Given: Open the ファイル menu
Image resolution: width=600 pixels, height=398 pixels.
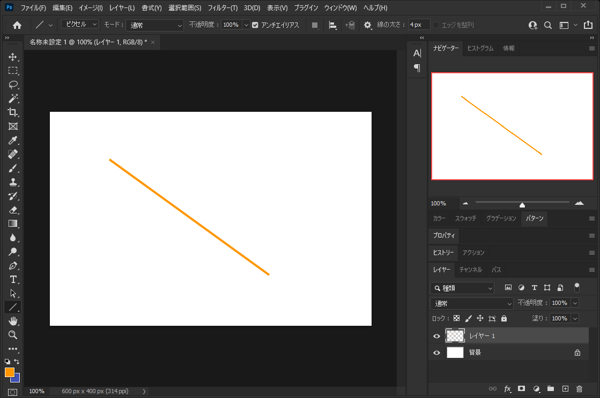Looking at the screenshot, I should tap(33, 8).
